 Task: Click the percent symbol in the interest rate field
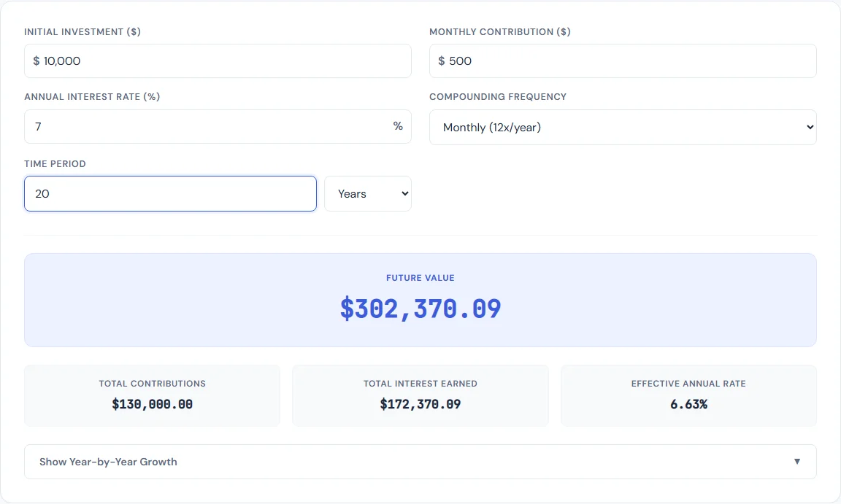398,126
